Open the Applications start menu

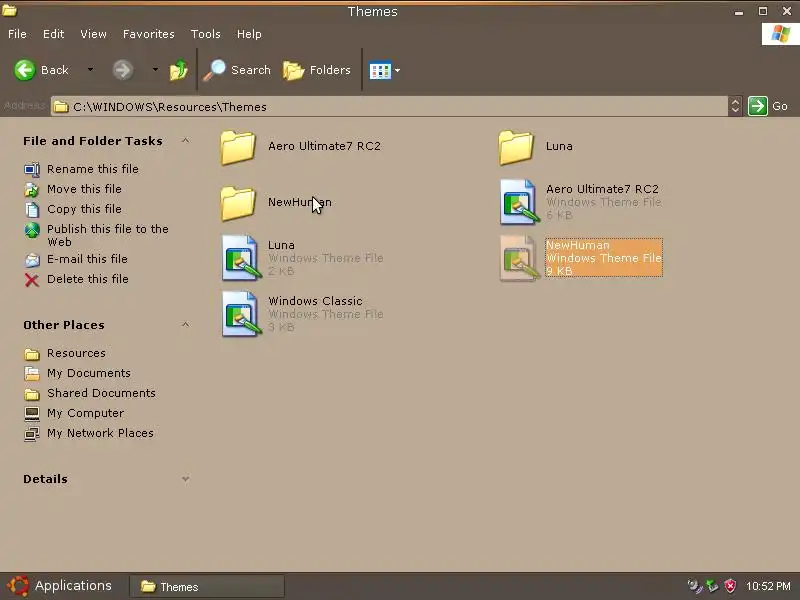pos(60,586)
